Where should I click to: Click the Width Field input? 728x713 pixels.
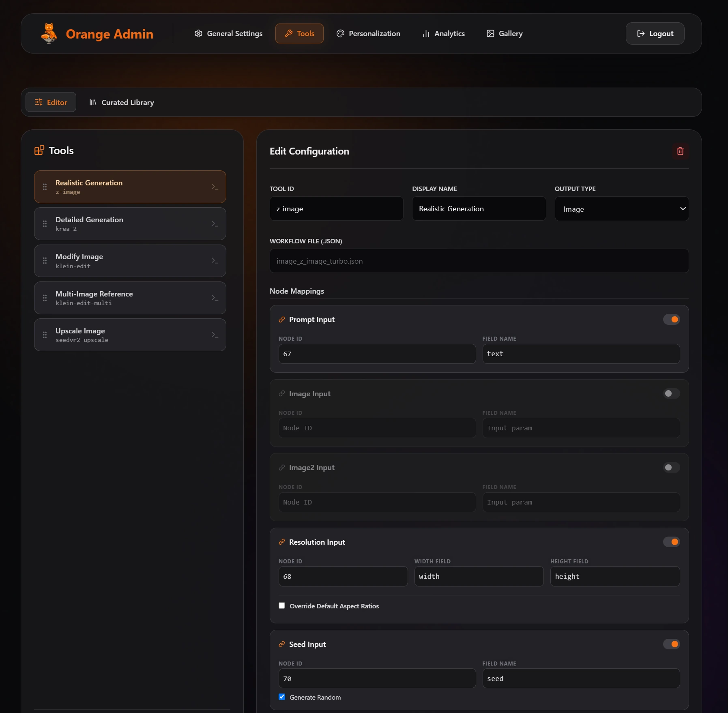click(479, 576)
